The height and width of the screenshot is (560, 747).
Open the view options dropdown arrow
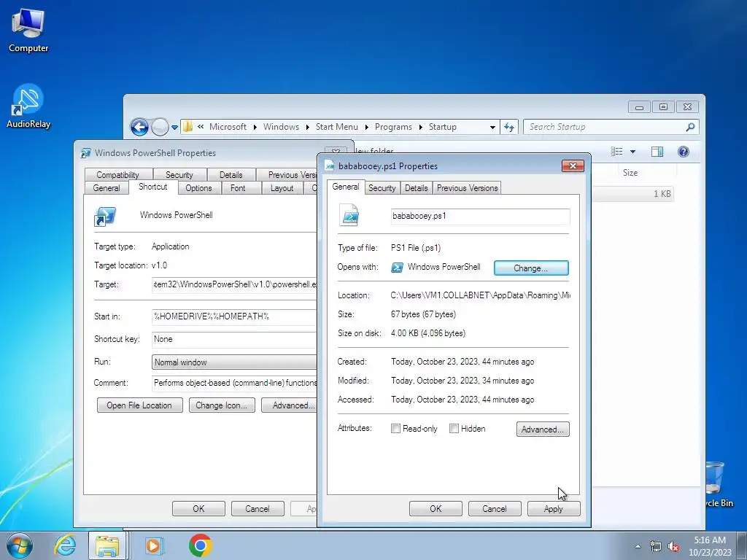(x=632, y=152)
